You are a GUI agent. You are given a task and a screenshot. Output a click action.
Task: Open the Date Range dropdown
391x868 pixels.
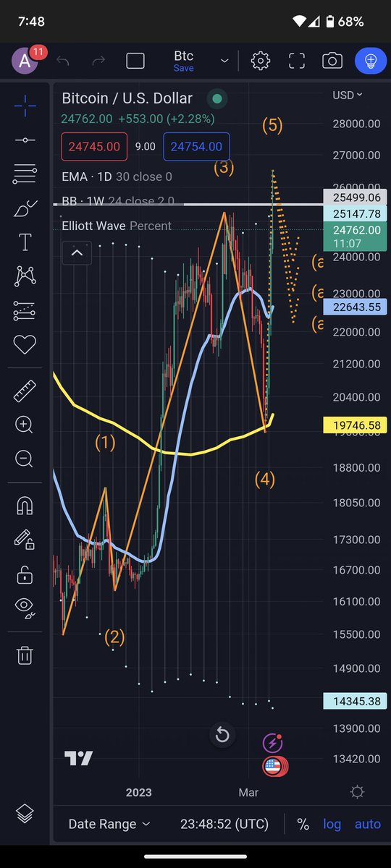(109, 824)
